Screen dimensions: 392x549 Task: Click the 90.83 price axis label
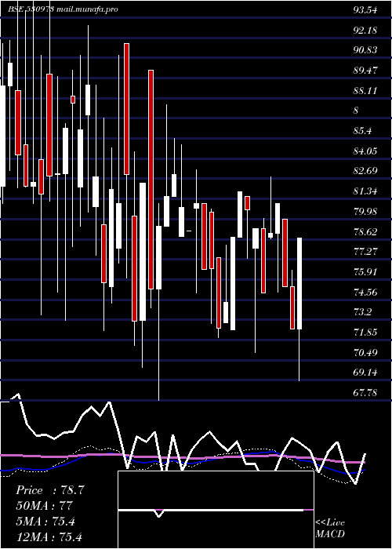click(365, 50)
